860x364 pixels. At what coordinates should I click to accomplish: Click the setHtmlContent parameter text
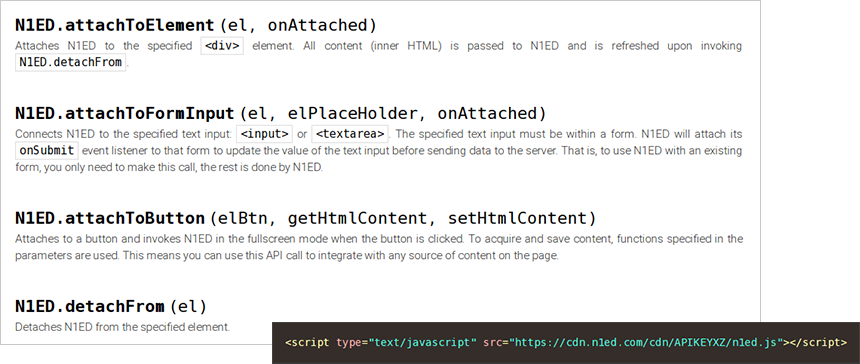518,219
